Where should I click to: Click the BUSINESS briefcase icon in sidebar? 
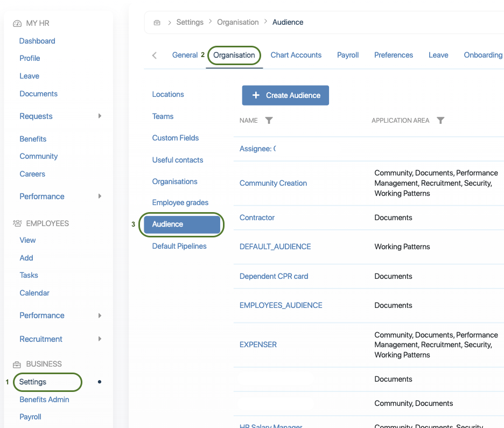pos(17,364)
